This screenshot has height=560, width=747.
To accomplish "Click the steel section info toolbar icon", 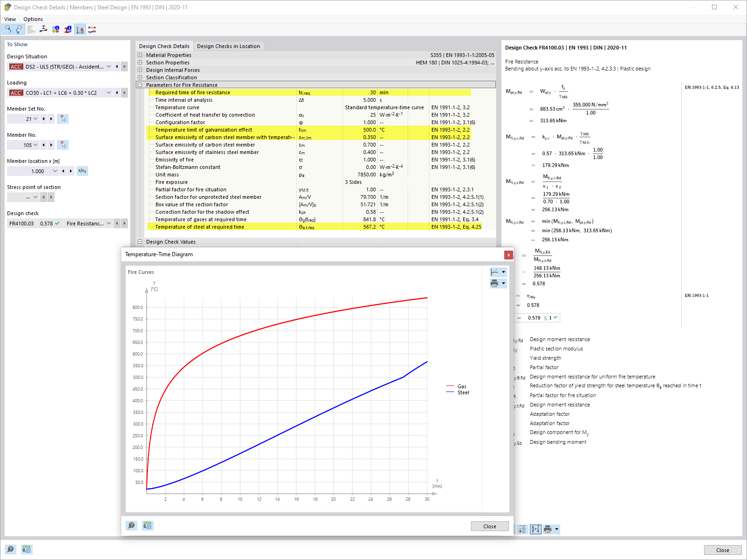I will click(x=68, y=29).
